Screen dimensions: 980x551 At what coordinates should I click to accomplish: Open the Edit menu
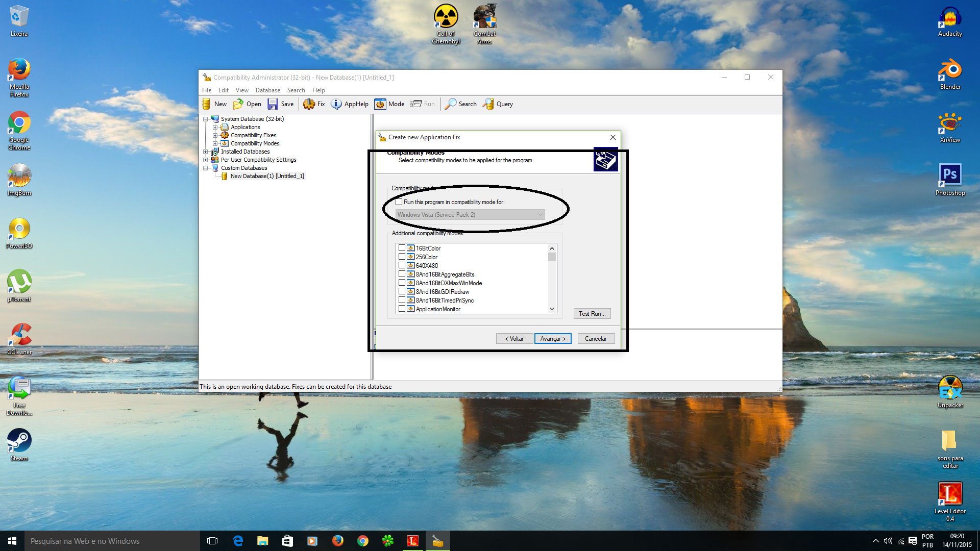pyautogui.click(x=224, y=90)
